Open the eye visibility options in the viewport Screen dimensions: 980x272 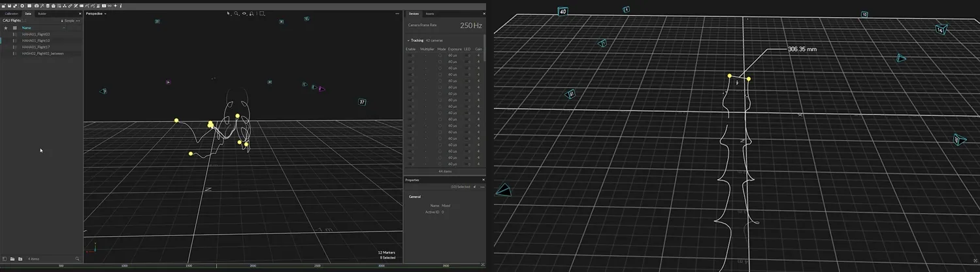(244, 13)
